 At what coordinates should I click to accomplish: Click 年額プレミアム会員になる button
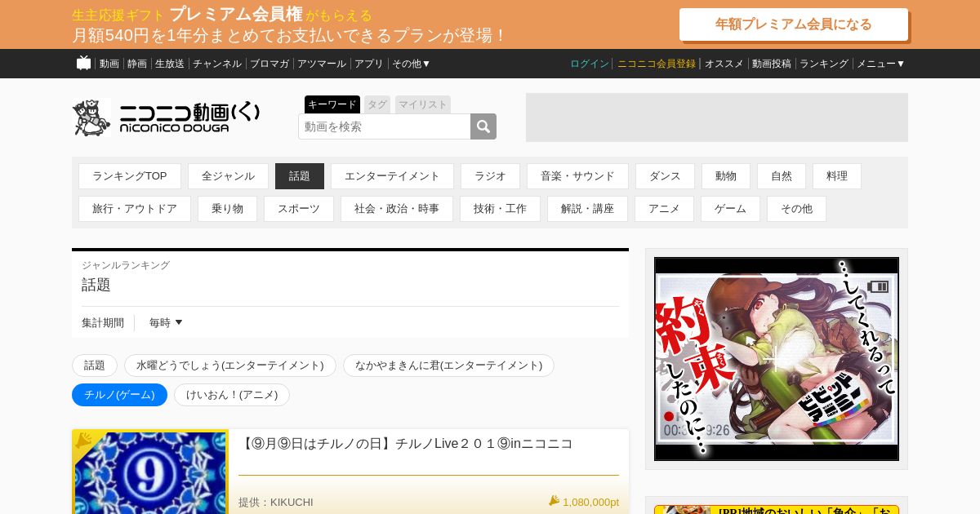794,24
